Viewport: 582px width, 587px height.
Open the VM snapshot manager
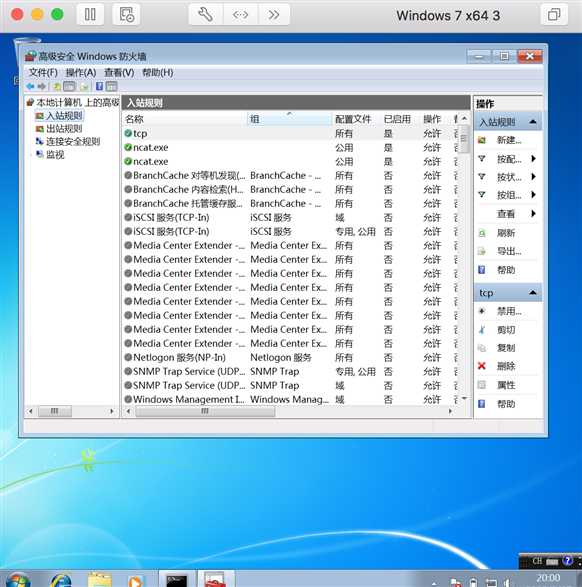(127, 15)
